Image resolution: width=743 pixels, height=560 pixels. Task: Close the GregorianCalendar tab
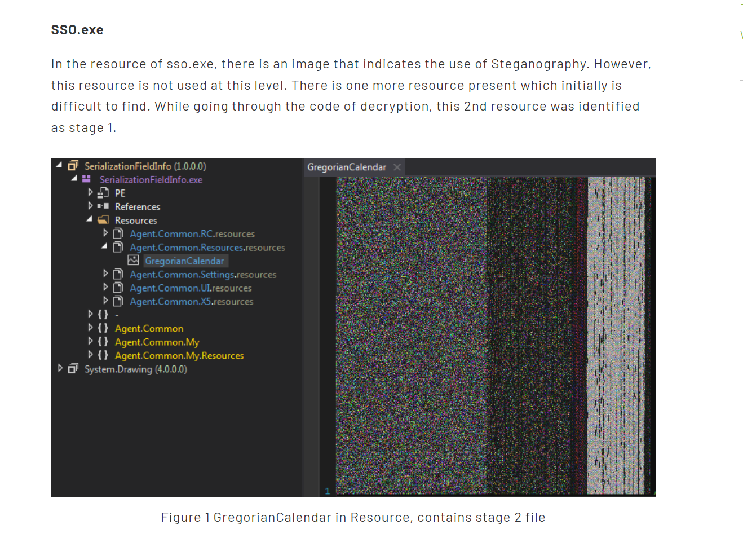[397, 167]
